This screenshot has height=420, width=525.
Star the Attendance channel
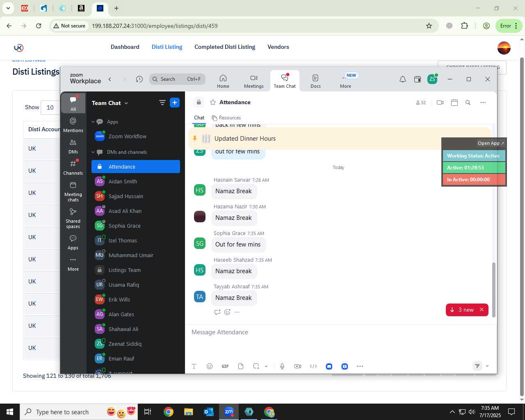(x=213, y=103)
